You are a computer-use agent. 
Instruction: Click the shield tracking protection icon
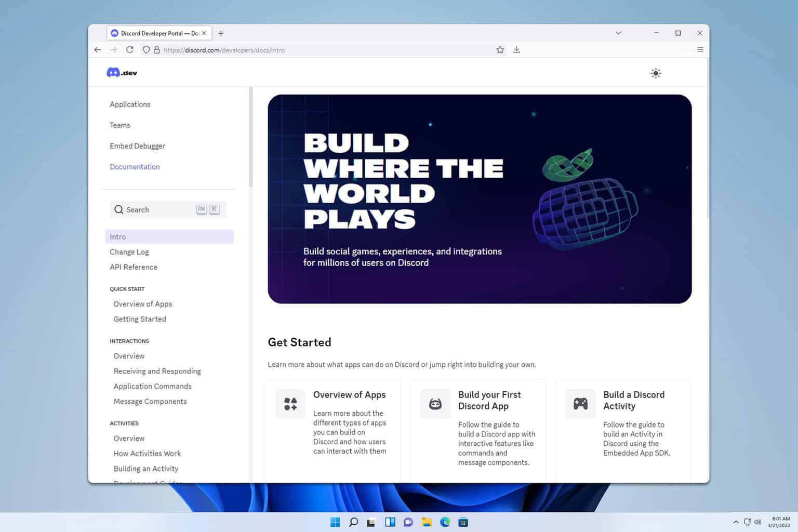146,50
